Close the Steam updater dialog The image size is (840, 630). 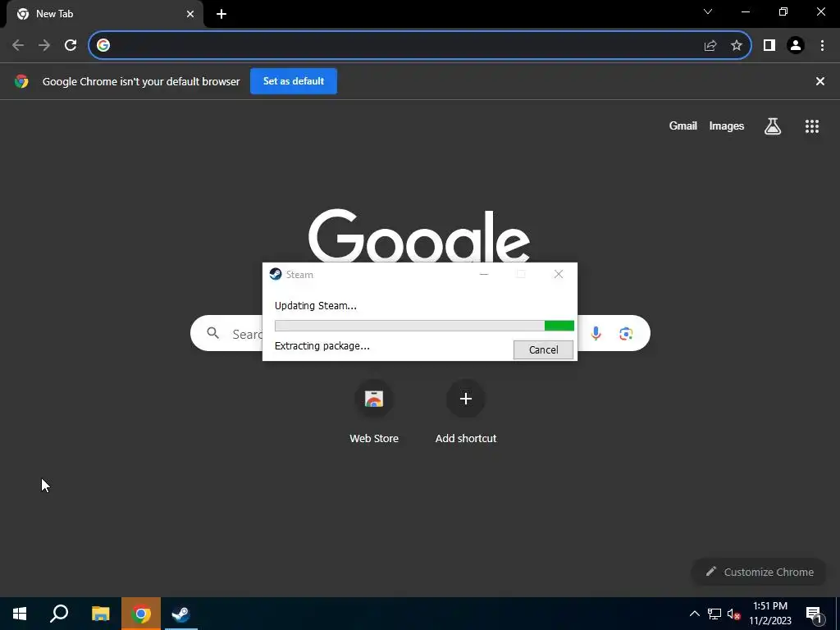(559, 274)
